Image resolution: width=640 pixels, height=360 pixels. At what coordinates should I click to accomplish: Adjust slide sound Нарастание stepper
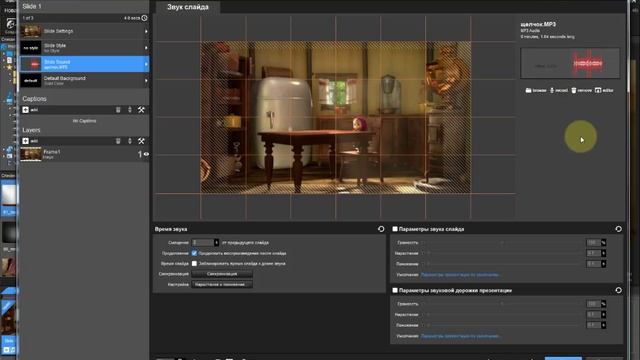tap(603, 253)
